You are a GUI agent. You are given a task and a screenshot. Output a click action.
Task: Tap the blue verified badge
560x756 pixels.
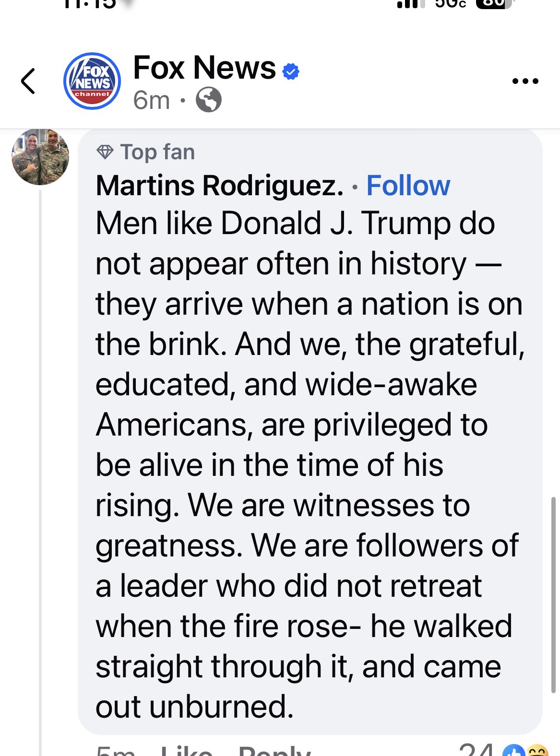pyautogui.click(x=290, y=71)
